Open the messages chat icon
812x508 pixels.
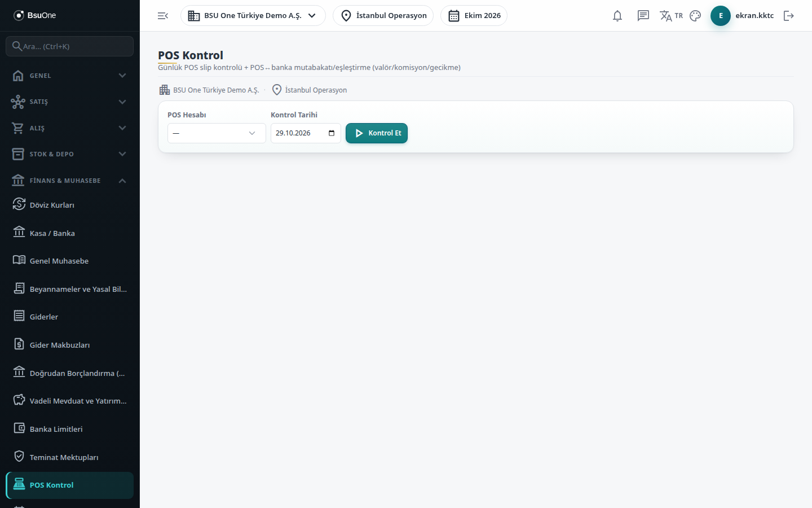coord(643,16)
